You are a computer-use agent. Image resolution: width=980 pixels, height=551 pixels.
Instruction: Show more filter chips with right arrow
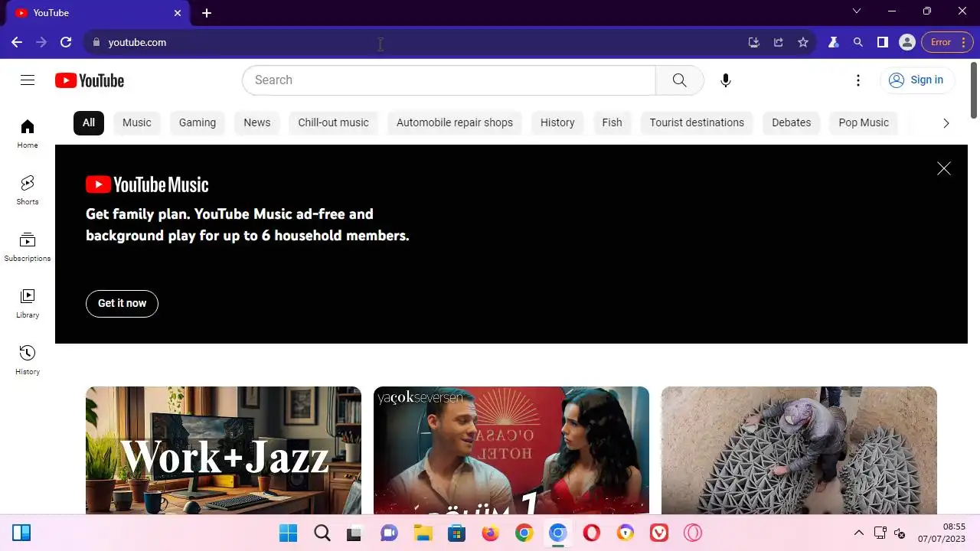[x=946, y=123]
